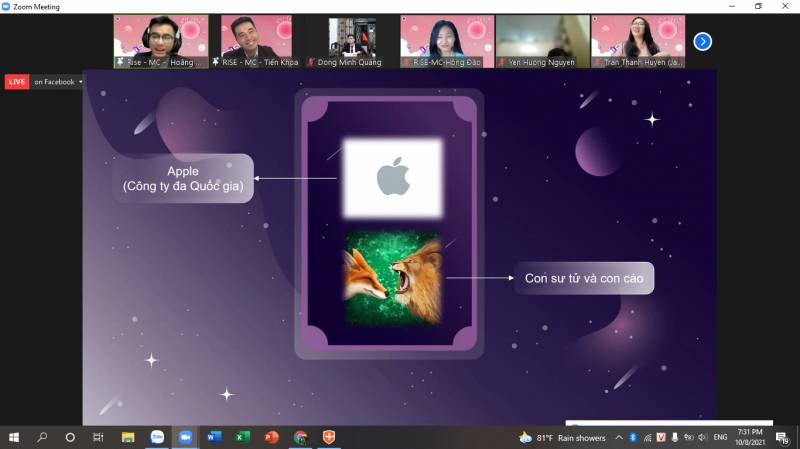The image size is (800, 449).
Task: Open the taskbar search icon
Action: coord(42,437)
